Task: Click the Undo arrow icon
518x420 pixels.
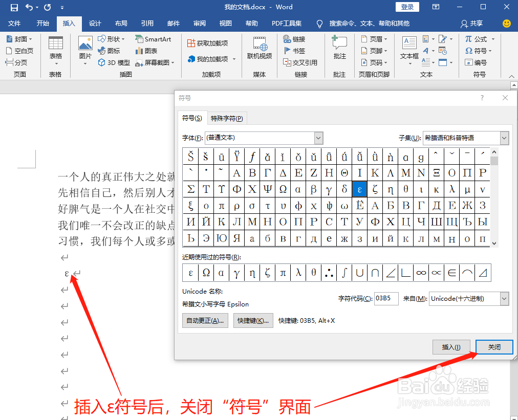Action: [29, 7]
